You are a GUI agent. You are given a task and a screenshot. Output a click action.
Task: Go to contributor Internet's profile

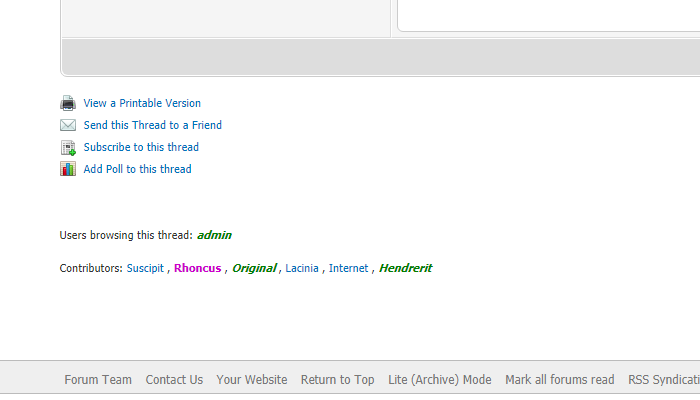(x=349, y=268)
